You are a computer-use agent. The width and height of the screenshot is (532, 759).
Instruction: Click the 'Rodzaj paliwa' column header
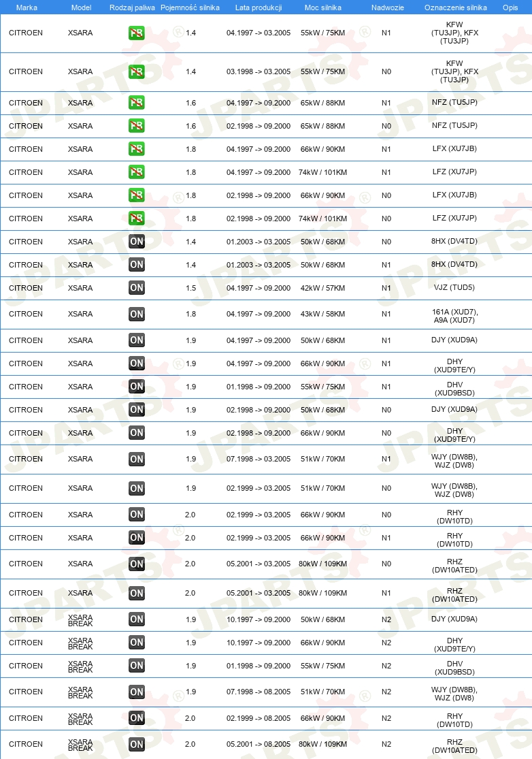(x=132, y=7)
